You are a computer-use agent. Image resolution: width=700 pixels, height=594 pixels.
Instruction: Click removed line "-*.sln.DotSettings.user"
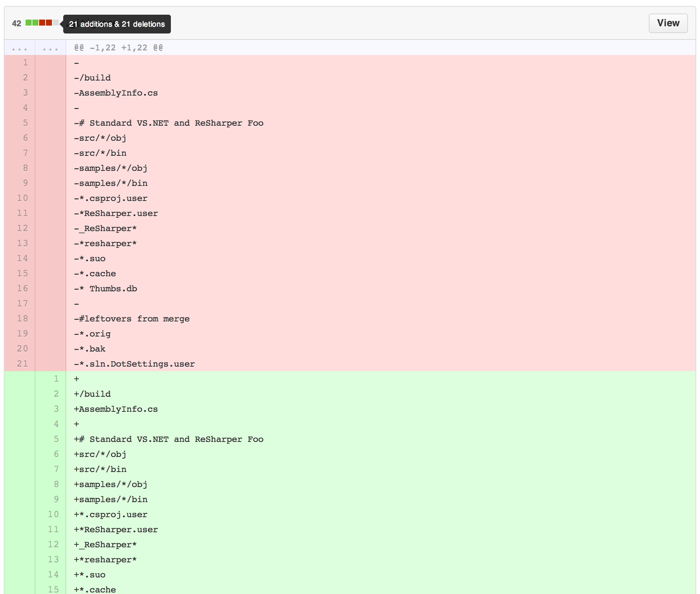134,364
